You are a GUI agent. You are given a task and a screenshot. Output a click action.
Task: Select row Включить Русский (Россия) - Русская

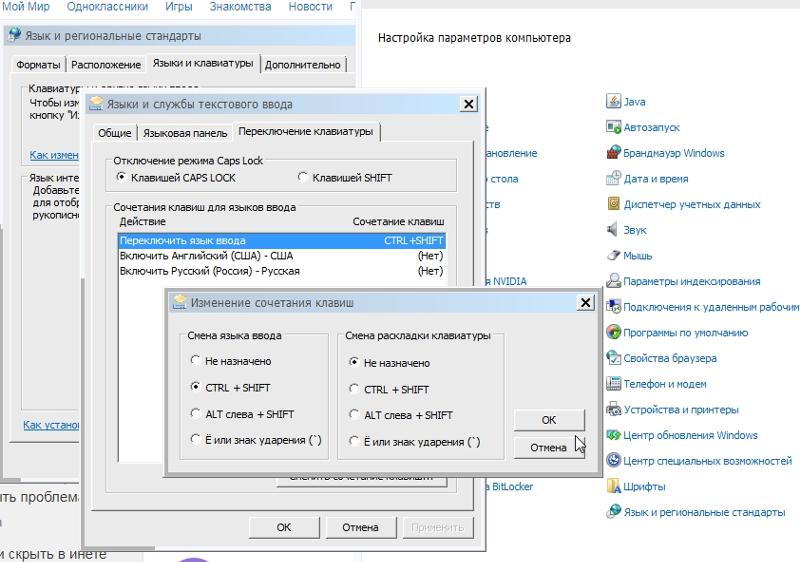[x=282, y=271]
